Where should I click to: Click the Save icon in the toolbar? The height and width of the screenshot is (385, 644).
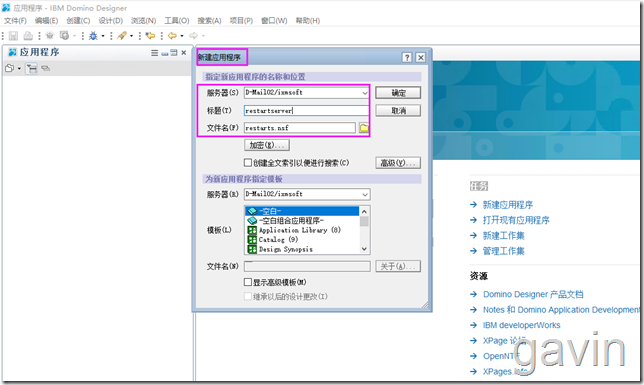tap(14, 36)
